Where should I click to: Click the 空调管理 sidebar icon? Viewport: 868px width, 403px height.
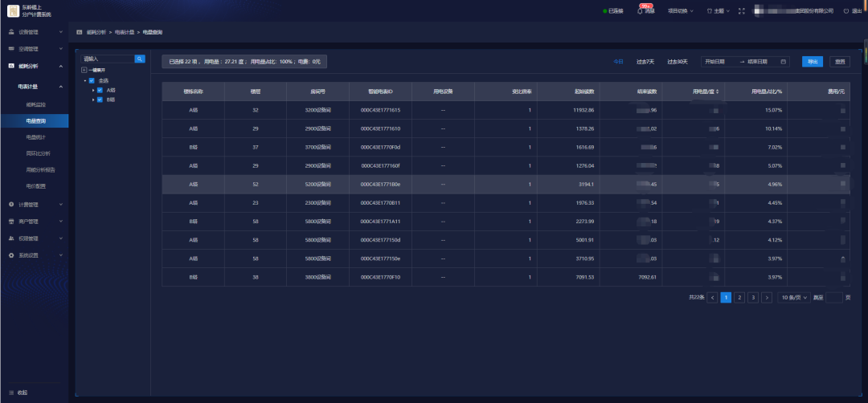click(11, 49)
